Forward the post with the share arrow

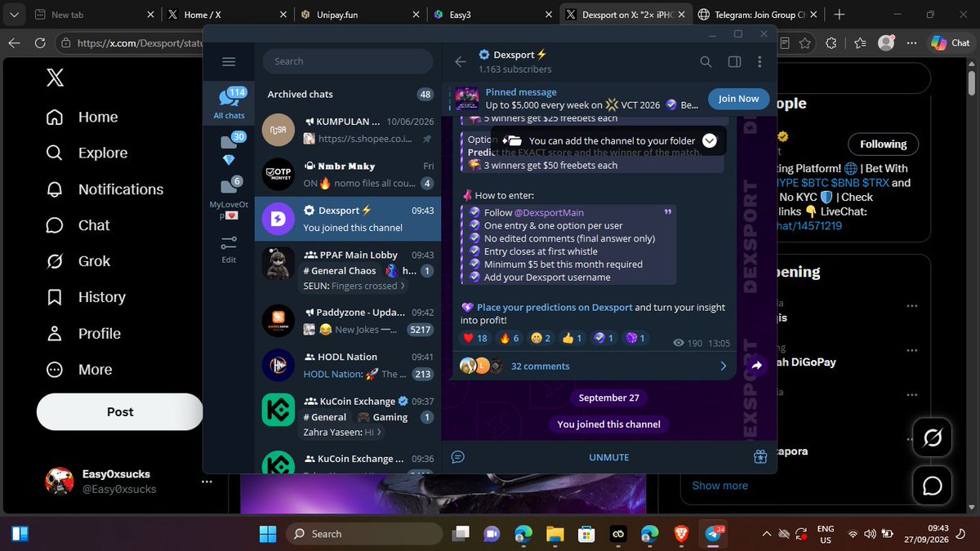pyautogui.click(x=756, y=366)
